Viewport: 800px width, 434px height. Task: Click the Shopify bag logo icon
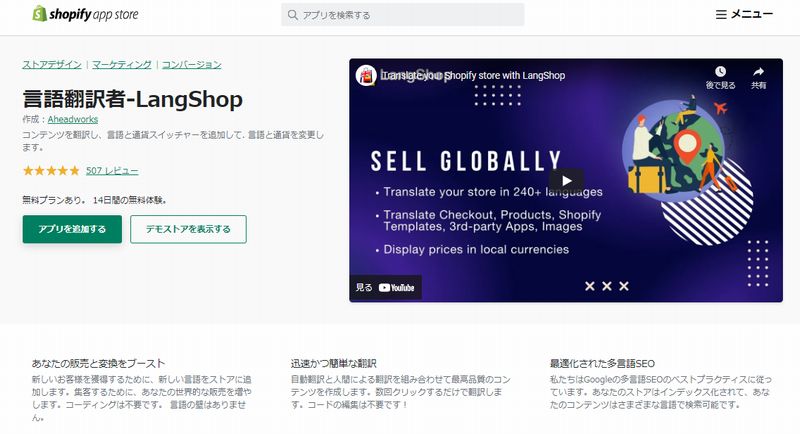click(x=39, y=14)
